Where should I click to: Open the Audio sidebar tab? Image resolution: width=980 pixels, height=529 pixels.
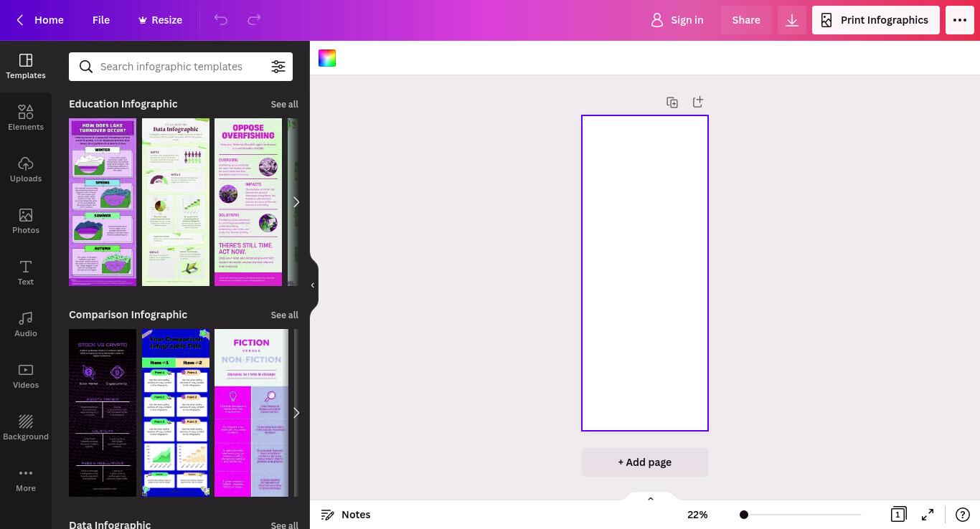click(26, 324)
